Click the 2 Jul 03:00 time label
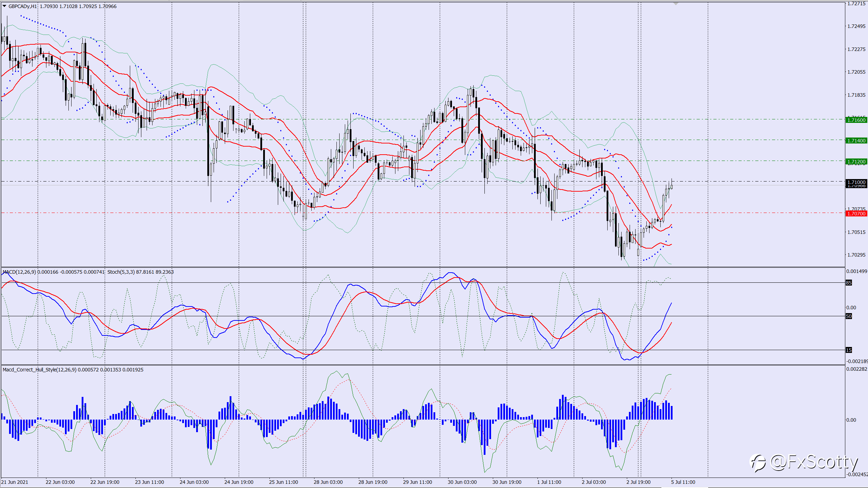The width and height of the screenshot is (868, 488). click(x=594, y=482)
